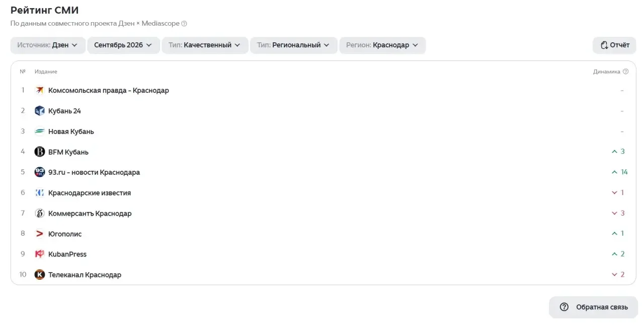Screen dimensions: 644x332
Task: Click the down 2 dynamics value for Телеканал Краснодар
Action: [618, 275]
